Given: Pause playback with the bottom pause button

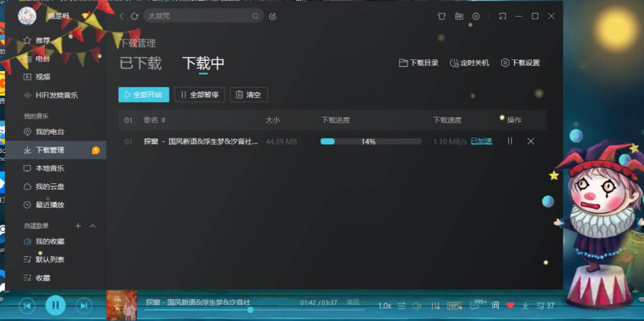Looking at the screenshot, I should (55, 306).
